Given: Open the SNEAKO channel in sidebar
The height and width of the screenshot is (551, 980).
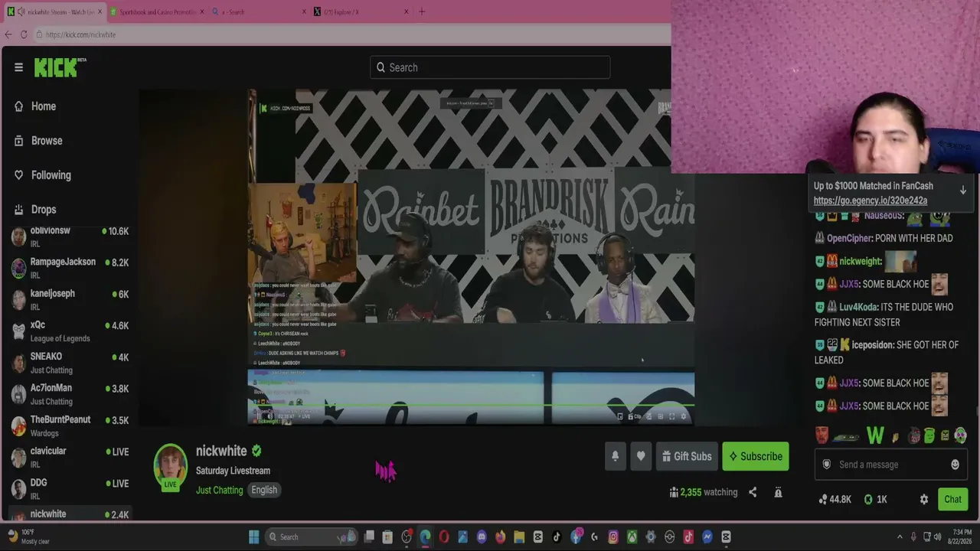Looking at the screenshot, I should [x=70, y=363].
